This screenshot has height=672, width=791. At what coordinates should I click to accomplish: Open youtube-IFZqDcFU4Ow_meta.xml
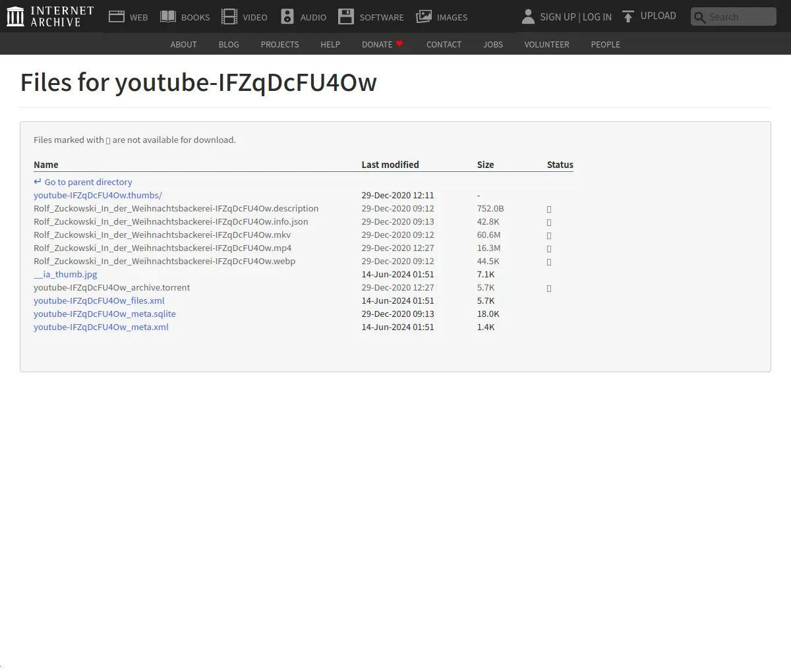click(x=101, y=327)
